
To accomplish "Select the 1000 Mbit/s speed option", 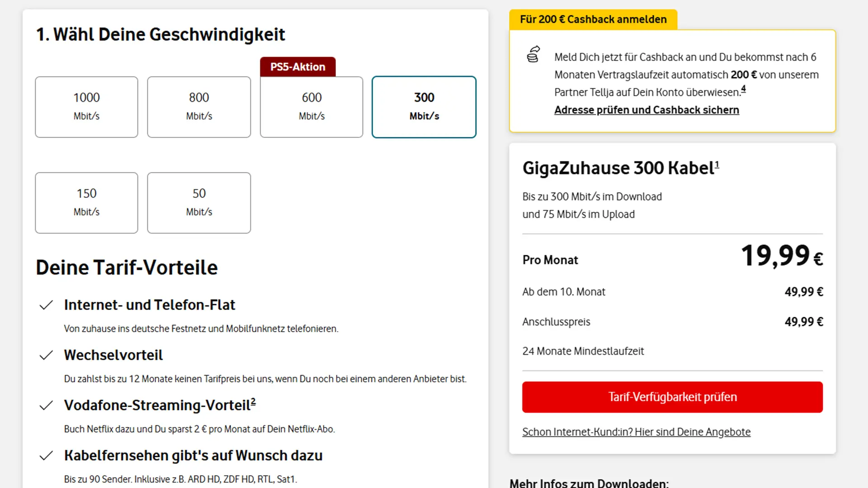I will (86, 107).
